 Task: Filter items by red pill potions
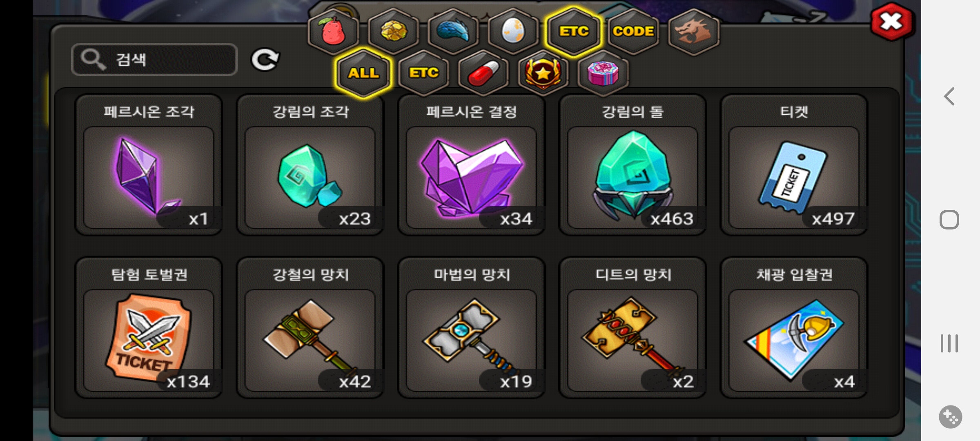483,73
